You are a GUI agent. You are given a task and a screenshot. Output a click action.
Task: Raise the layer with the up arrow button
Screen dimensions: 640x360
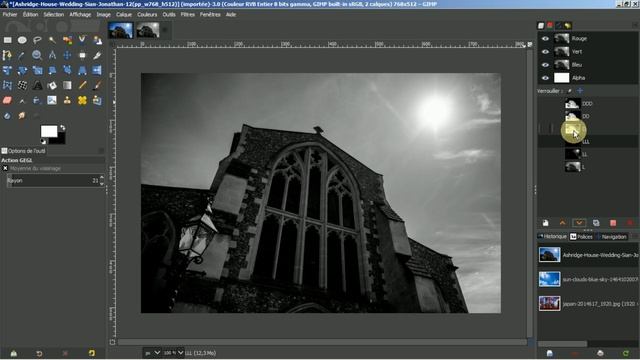pos(562,223)
